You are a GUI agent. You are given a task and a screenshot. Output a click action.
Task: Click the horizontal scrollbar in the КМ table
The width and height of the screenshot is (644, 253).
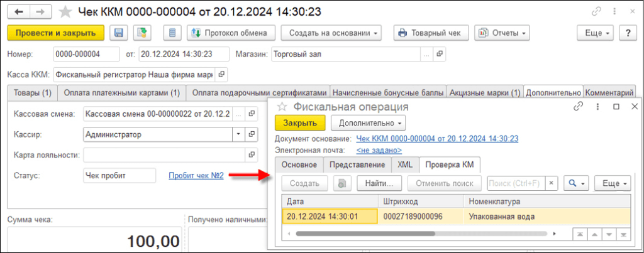[x=365, y=234]
